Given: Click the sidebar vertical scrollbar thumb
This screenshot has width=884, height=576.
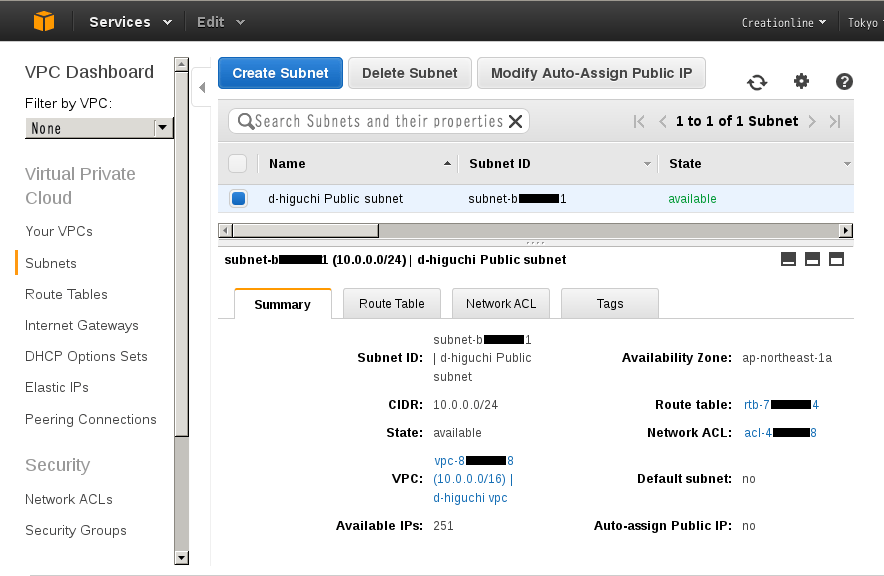Looking at the screenshot, I should coord(182,254).
